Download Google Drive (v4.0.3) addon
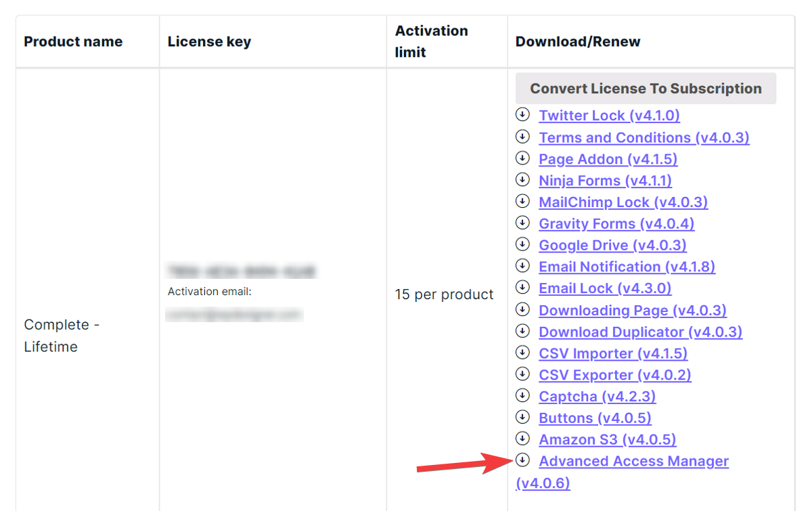The width and height of the screenshot is (812, 511). pyautogui.click(x=612, y=246)
